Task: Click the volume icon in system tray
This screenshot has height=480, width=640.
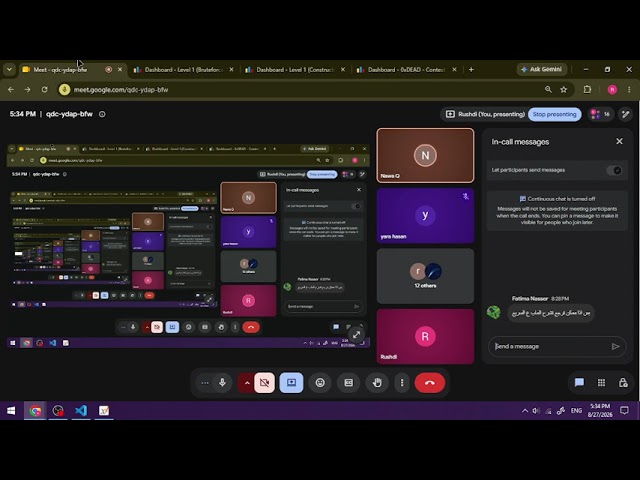Action: pos(536,411)
